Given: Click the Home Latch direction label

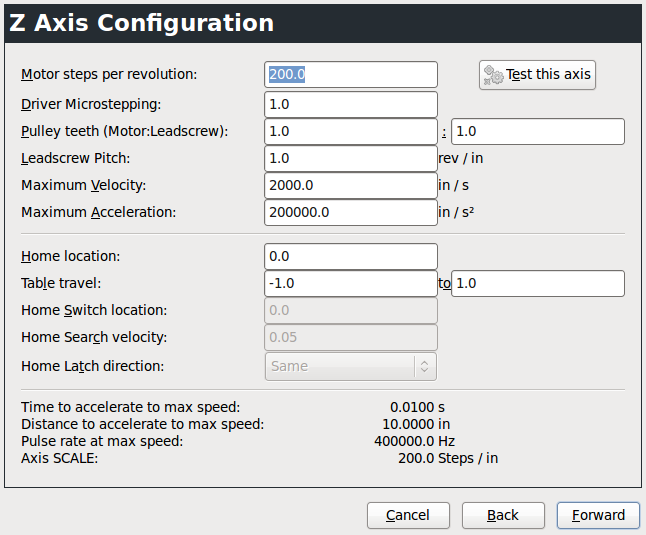Looking at the screenshot, I should pyautogui.click(x=93, y=366).
